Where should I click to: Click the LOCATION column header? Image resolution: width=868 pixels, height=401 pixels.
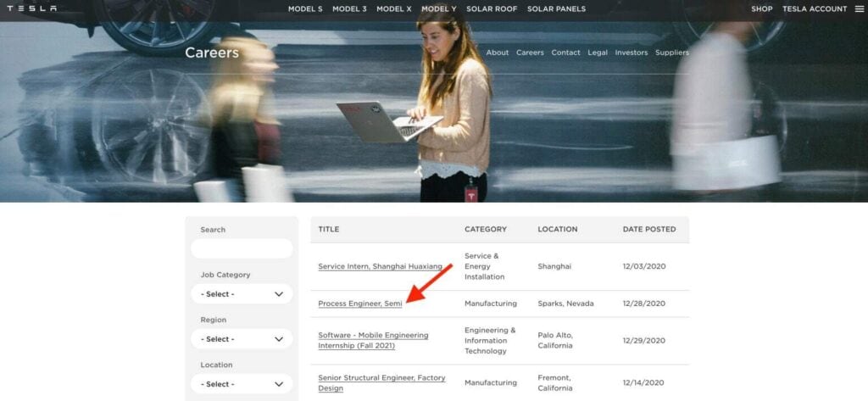pyautogui.click(x=558, y=229)
